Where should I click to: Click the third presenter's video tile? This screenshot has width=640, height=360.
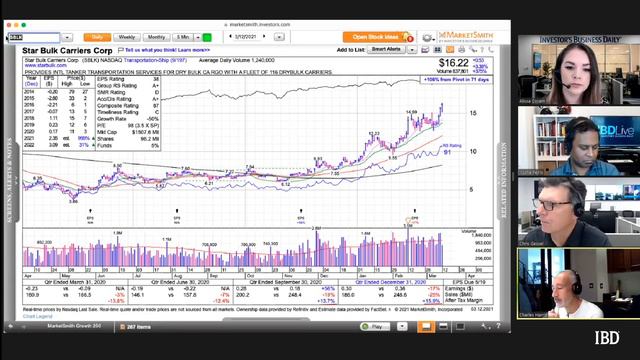[x=578, y=212]
